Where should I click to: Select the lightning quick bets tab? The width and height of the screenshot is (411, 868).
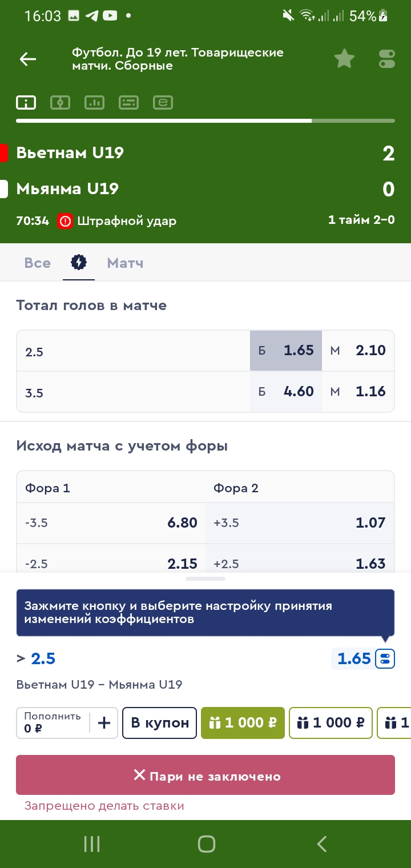pos(79,263)
